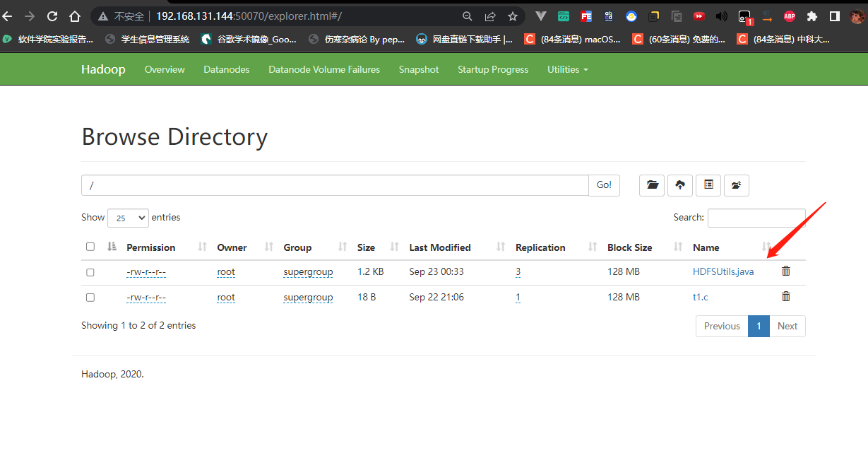Click the parent directory folder icon
868x475 pixels.
(736, 185)
